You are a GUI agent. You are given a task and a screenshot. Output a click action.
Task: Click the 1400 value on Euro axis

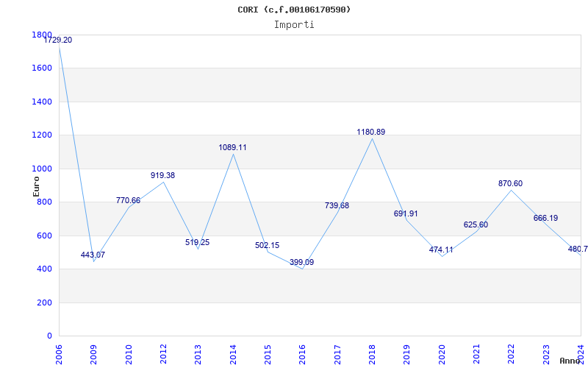(42, 102)
